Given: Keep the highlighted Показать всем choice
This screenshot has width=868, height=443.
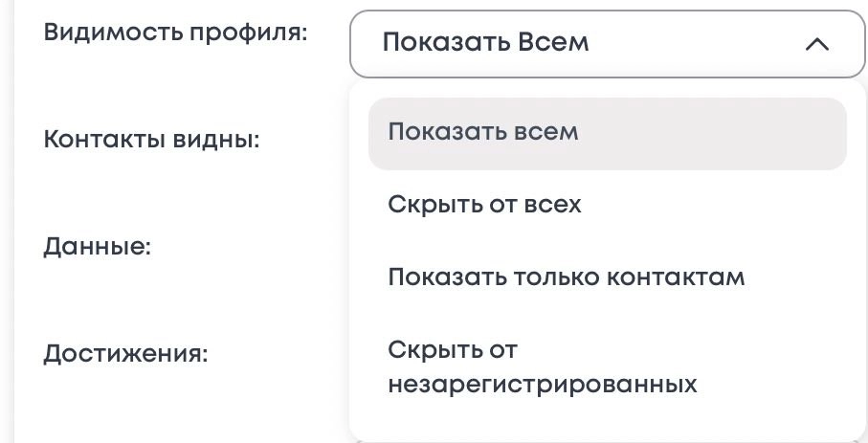Looking at the screenshot, I should pos(483,132).
